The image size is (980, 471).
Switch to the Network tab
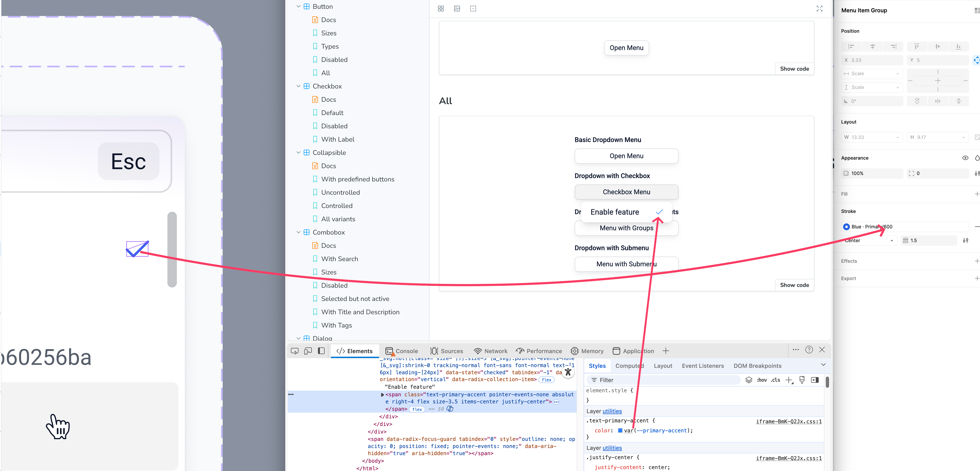tap(490, 351)
